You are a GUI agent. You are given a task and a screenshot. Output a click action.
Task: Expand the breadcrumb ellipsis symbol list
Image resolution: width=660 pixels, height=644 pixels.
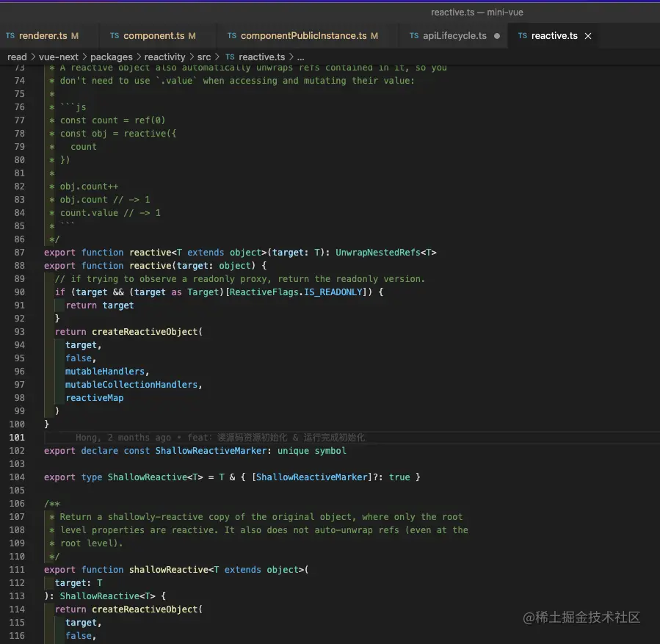300,57
